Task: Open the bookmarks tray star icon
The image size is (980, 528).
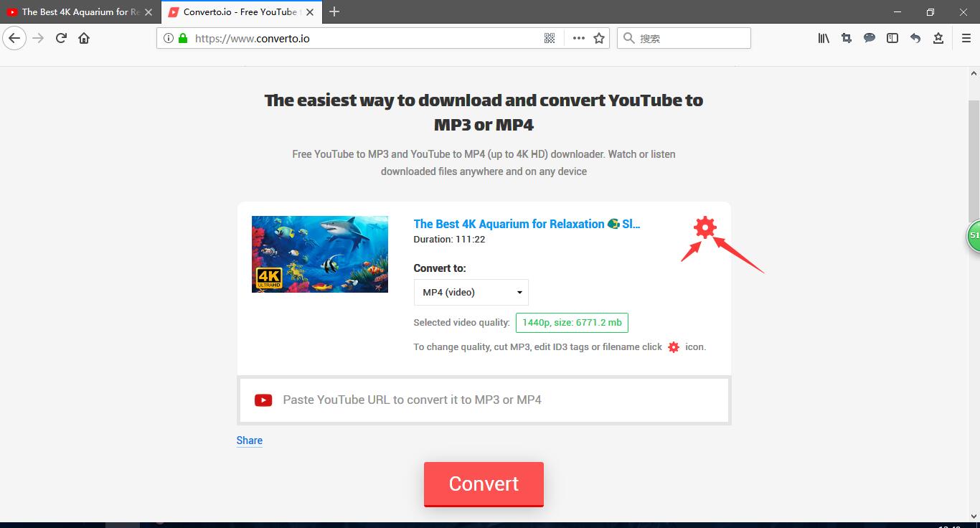Action: 938,38
